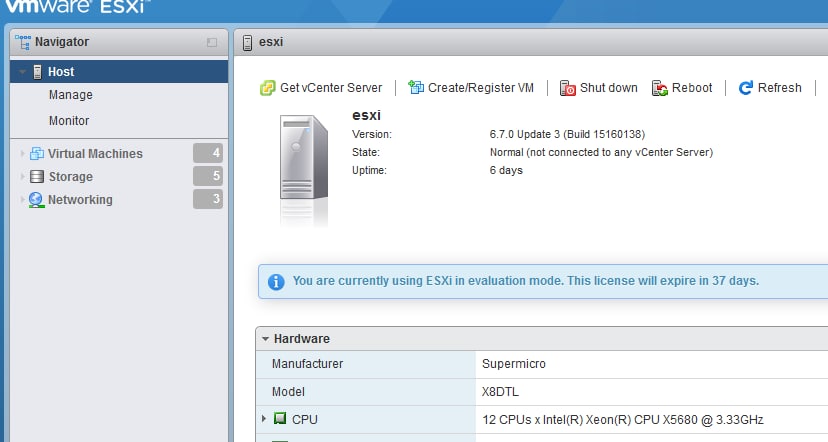Expand the Storage tree node
The image size is (828, 442).
tap(22, 176)
